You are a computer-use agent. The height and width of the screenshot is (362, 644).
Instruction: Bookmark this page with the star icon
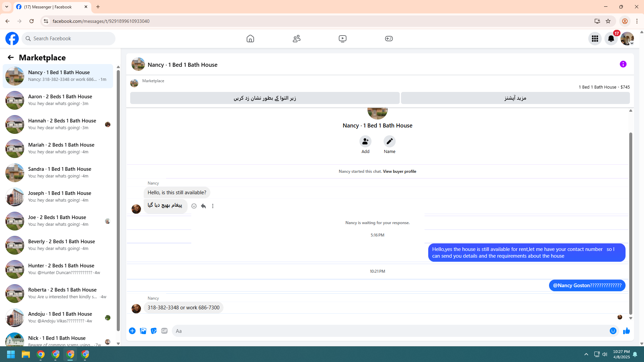608,21
